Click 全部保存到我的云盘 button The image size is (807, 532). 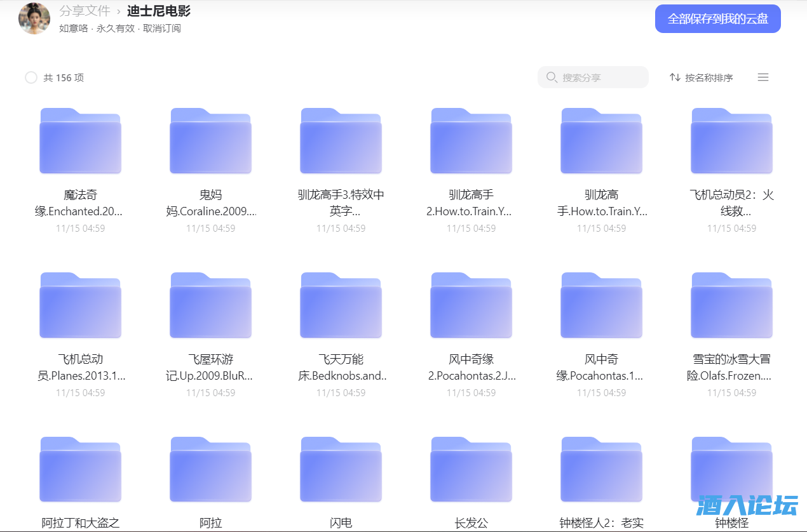(717, 18)
